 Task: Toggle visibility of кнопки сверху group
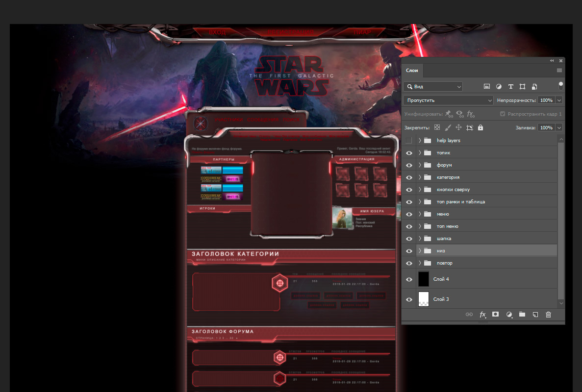click(409, 190)
